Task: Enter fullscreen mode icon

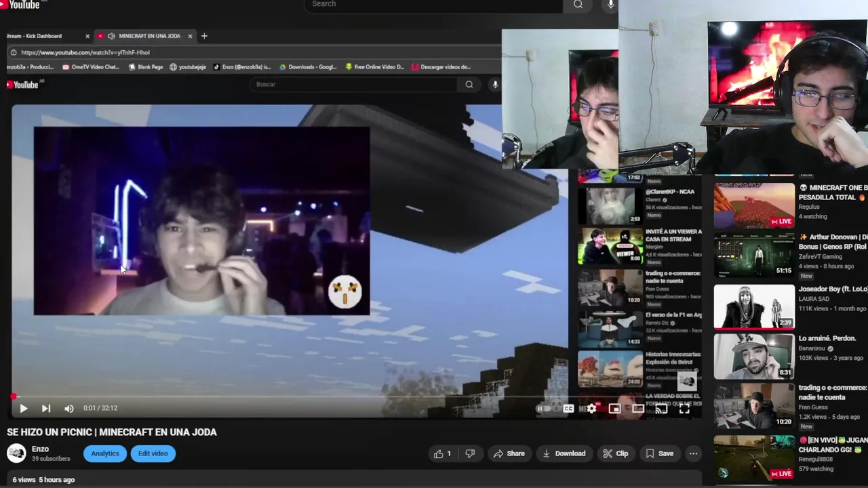Action: coord(684,409)
